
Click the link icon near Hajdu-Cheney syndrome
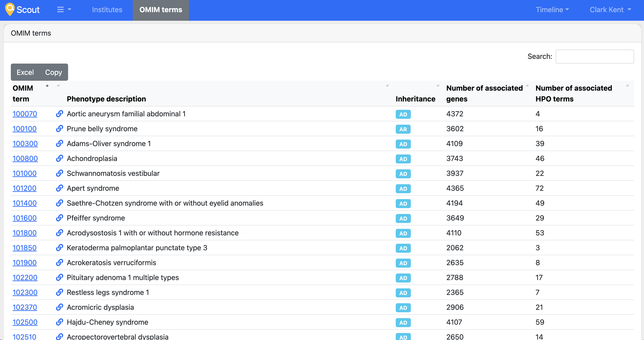pos(59,322)
